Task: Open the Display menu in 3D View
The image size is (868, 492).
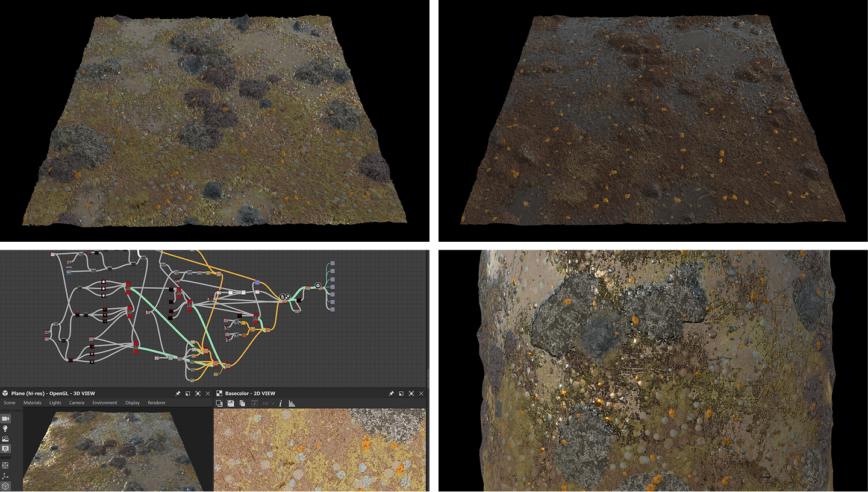Action: pos(133,403)
